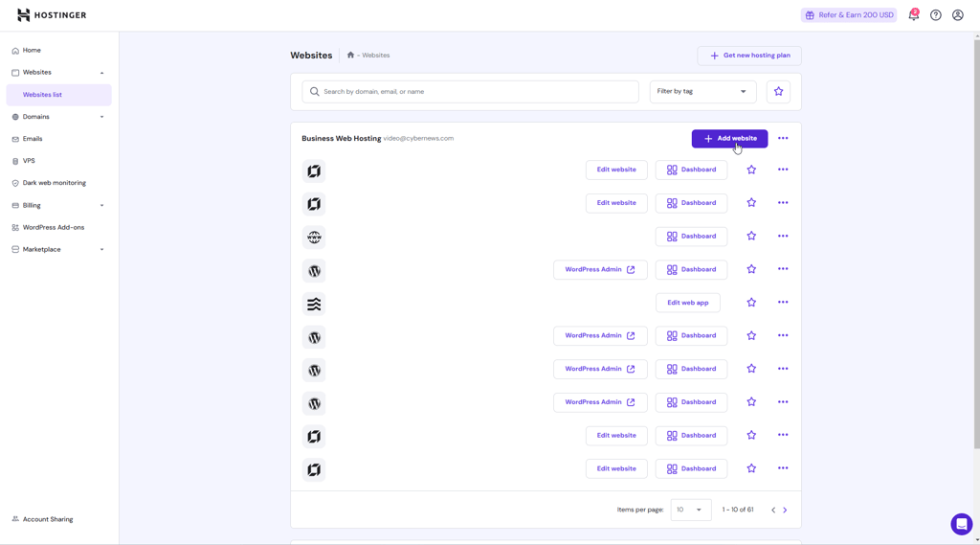The height and width of the screenshot is (545, 980).
Task: Click the Edit web app button
Action: pos(687,303)
